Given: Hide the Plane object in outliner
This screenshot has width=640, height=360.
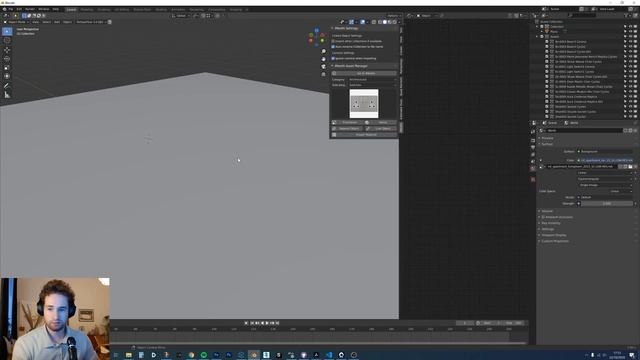Looking at the screenshot, I should (630, 31).
